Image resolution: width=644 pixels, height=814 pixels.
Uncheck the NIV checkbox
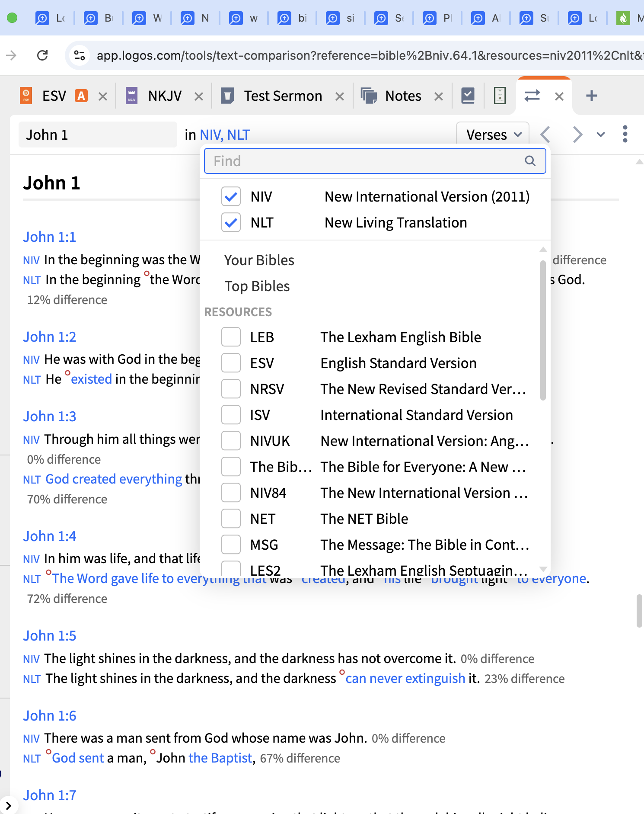(x=231, y=197)
